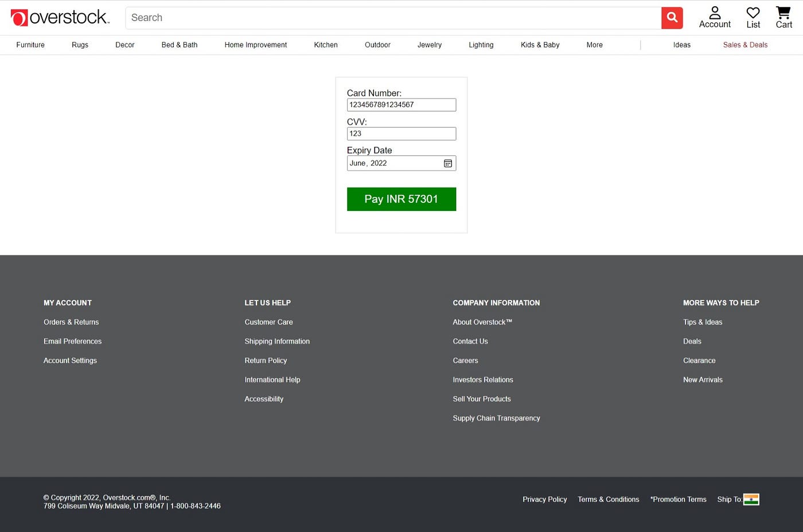Image resolution: width=803 pixels, height=532 pixels.
Task: Open the More navigation menu
Action: [594, 45]
